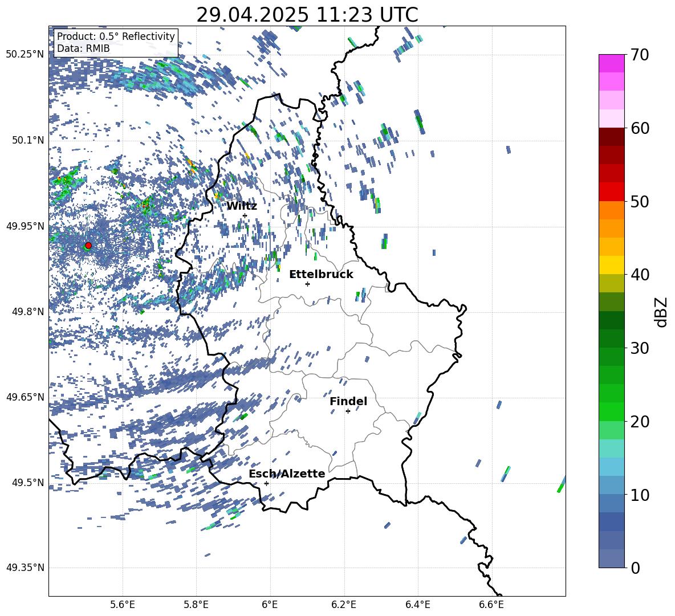The image size is (675, 616).
Task: Click the 'Product: 0.5° Reflectivity' text
Action: pos(116,36)
